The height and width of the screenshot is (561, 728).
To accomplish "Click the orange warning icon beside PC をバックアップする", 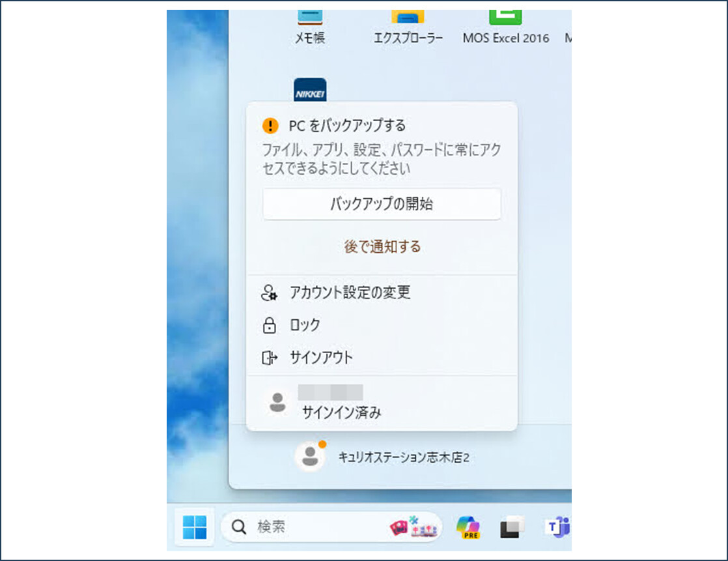I will click(270, 126).
